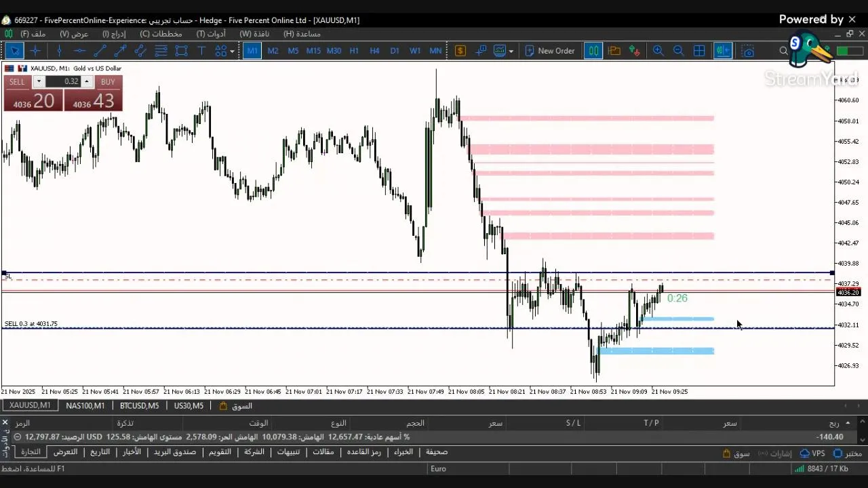Open the search magnifier in toolbar
Image resolution: width=868 pixels, height=488 pixels.
784,51
